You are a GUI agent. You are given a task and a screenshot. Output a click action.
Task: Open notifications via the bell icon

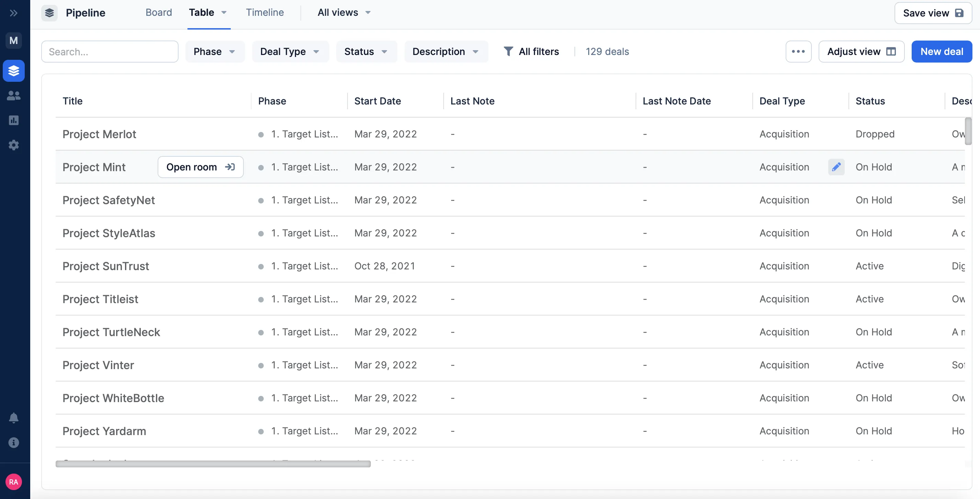14,417
